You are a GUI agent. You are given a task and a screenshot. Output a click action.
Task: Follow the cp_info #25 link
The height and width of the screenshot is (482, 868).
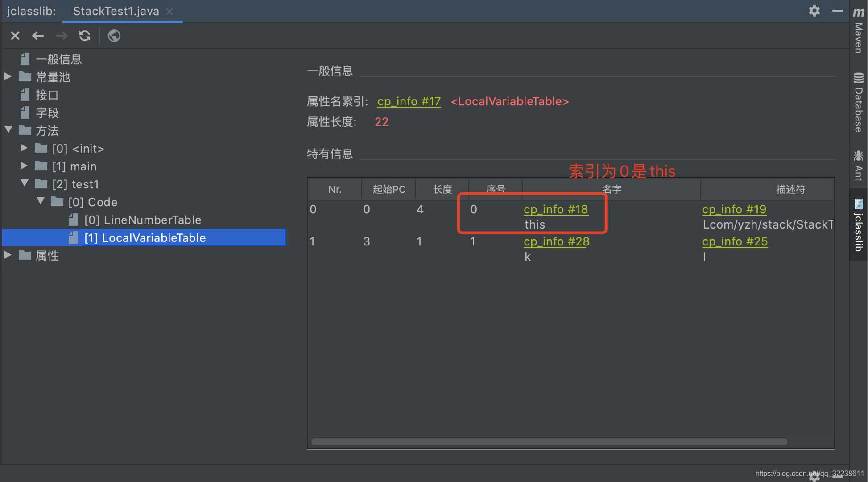[x=735, y=241]
